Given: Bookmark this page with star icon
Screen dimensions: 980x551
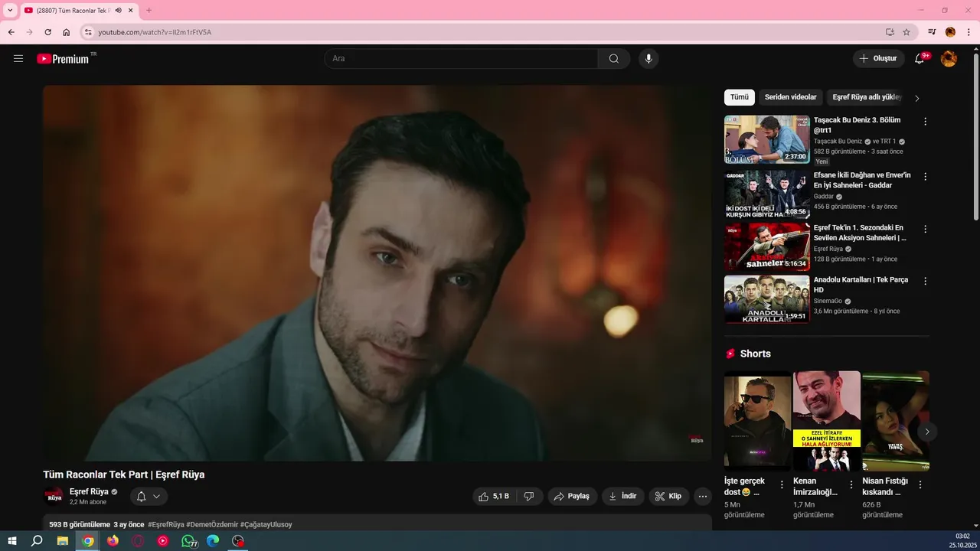Looking at the screenshot, I should pos(906,32).
